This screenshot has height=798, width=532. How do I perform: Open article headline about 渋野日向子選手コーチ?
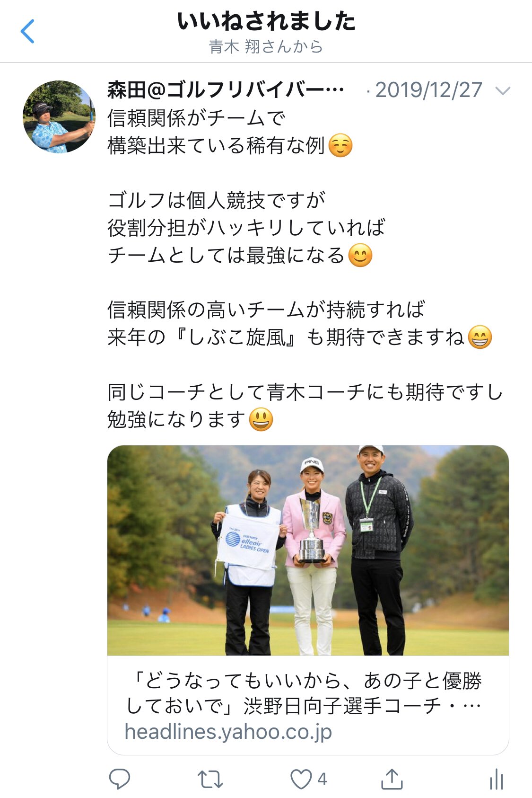[303, 693]
